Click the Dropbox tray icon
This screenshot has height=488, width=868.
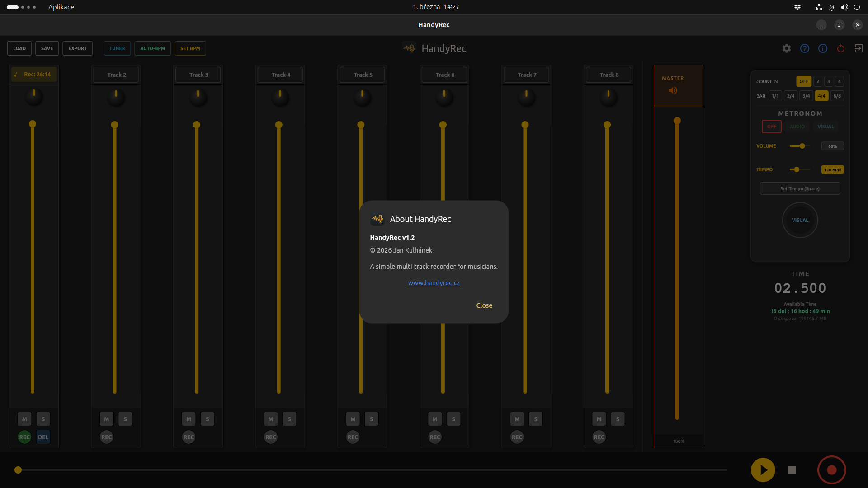[797, 7]
